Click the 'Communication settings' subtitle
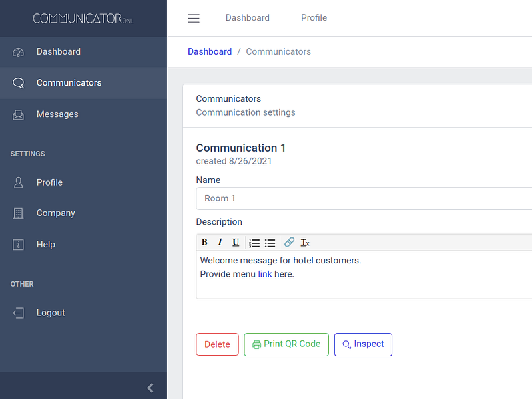Viewport: 532px width, 399px height. point(246,112)
